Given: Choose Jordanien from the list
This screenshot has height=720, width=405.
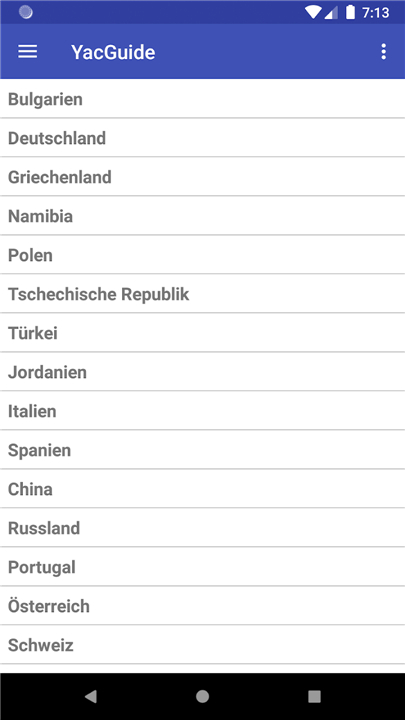Looking at the screenshot, I should click(202, 372).
